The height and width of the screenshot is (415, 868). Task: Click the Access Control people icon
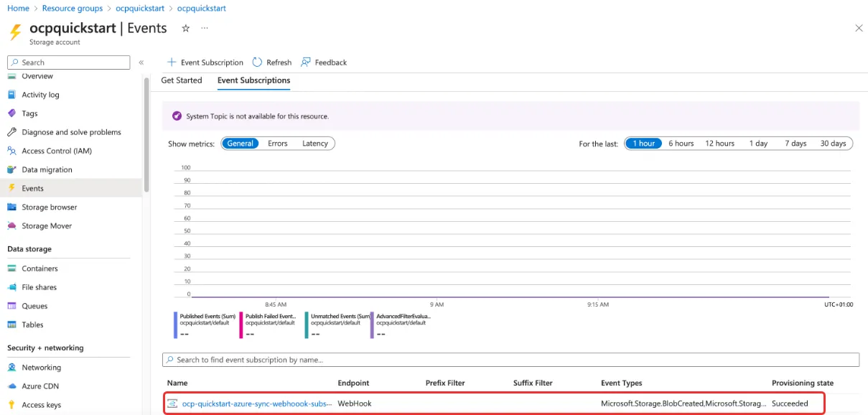[11, 151]
